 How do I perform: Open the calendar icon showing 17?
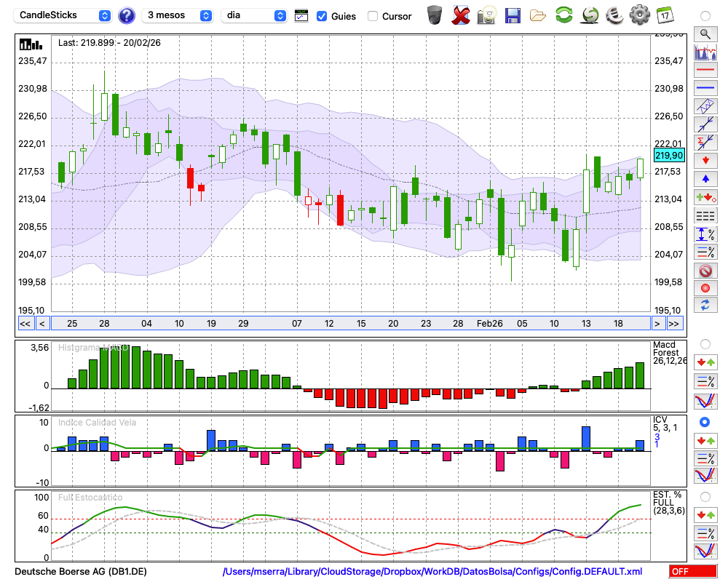coord(665,15)
